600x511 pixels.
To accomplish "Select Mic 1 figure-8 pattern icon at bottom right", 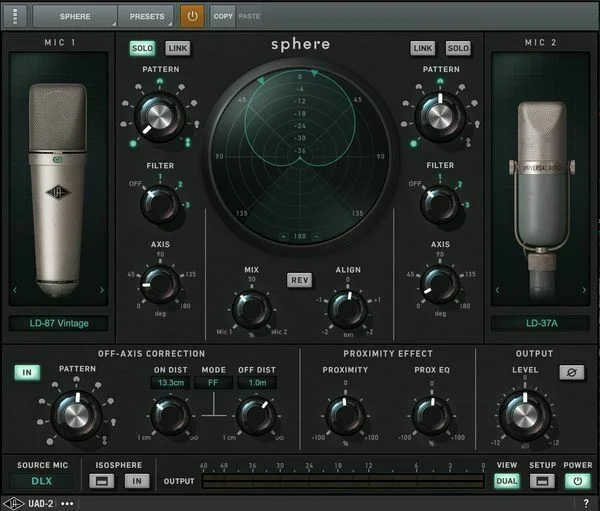I will (188, 142).
